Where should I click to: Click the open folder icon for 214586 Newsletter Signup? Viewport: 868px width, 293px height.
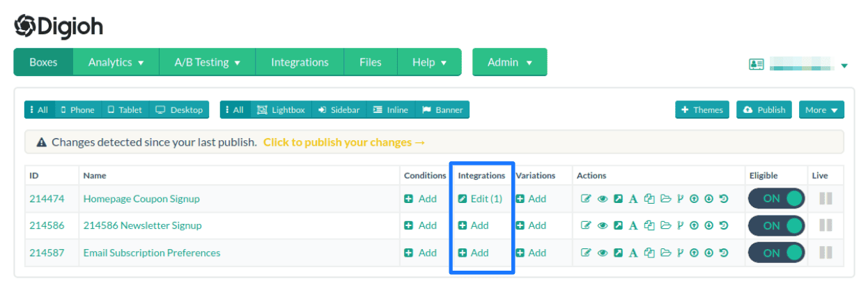[665, 226]
